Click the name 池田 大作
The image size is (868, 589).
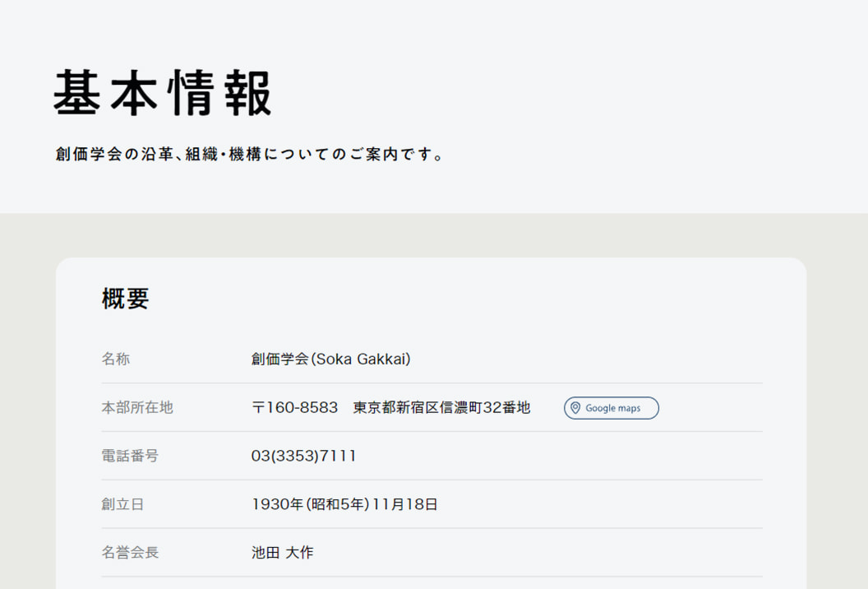coord(282,553)
